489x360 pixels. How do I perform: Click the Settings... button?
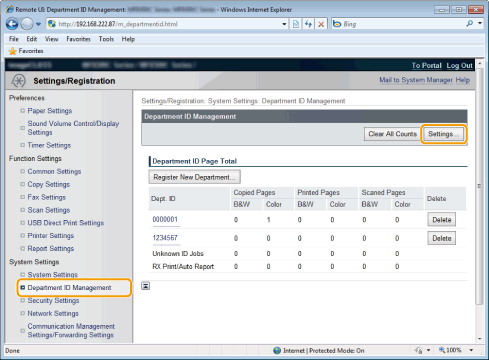tap(443, 134)
